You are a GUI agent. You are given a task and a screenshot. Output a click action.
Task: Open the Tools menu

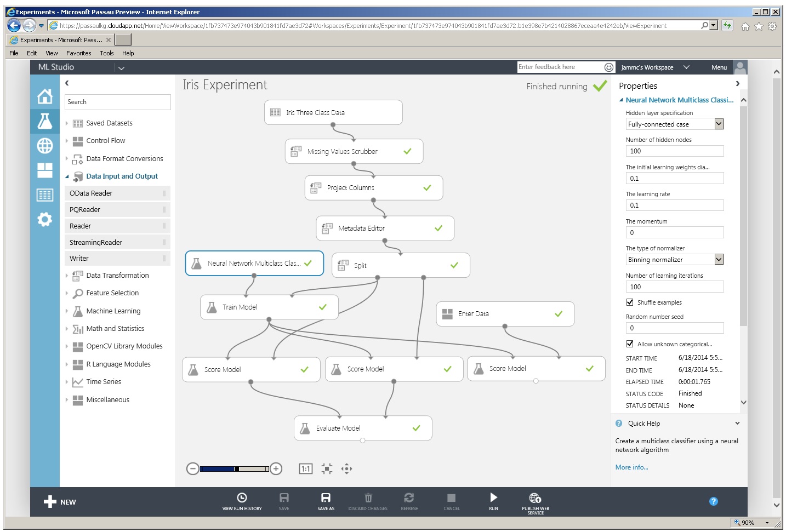107,53
